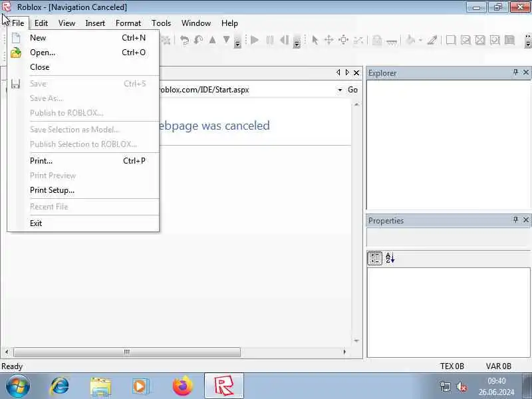The width and height of the screenshot is (532, 399).
Task: Click the page's vertical scrollbar down arrow
Action: tap(356, 340)
